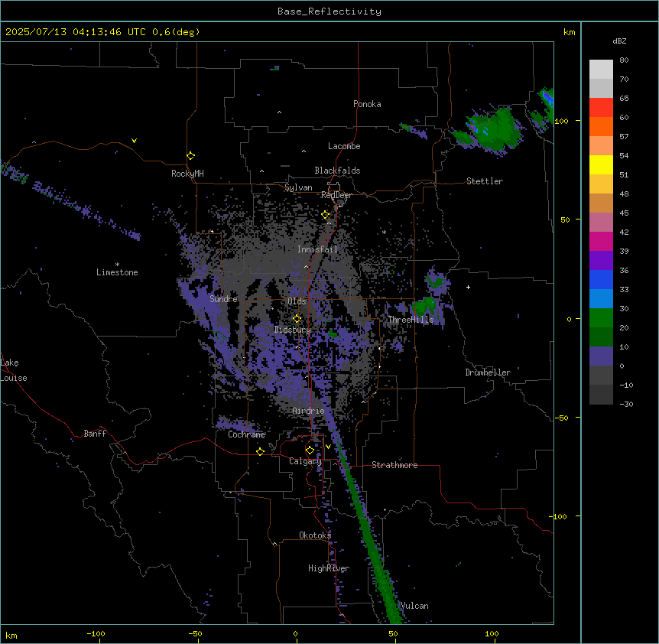Viewport: 659px width, 644px height.
Task: Click the -30 value at legend bottom
Action: [626, 405]
